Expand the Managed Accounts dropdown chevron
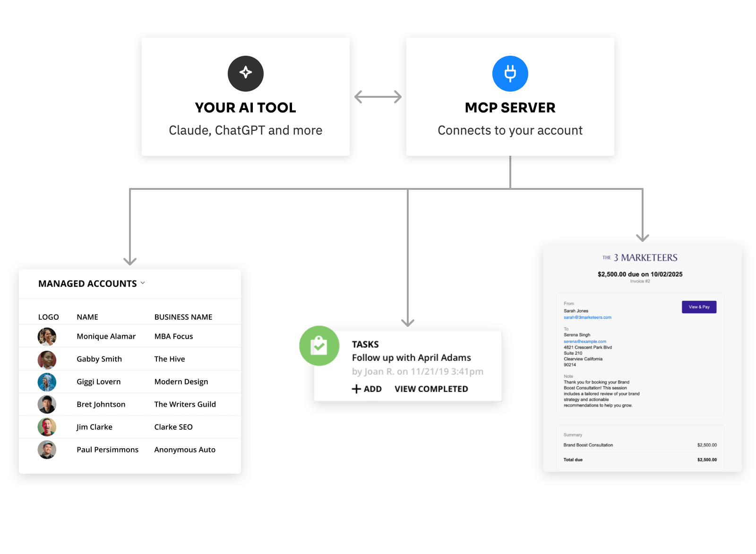756x554 pixels. click(143, 283)
